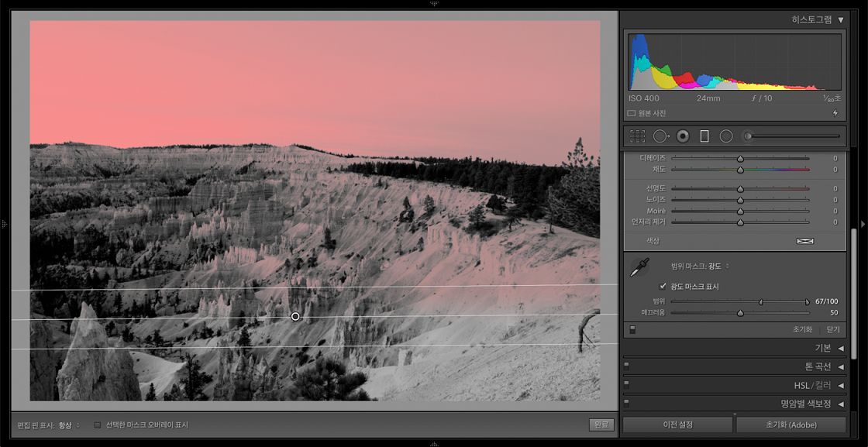
Task: Toggle graduated filter panel on/off switch
Action: pos(632,330)
